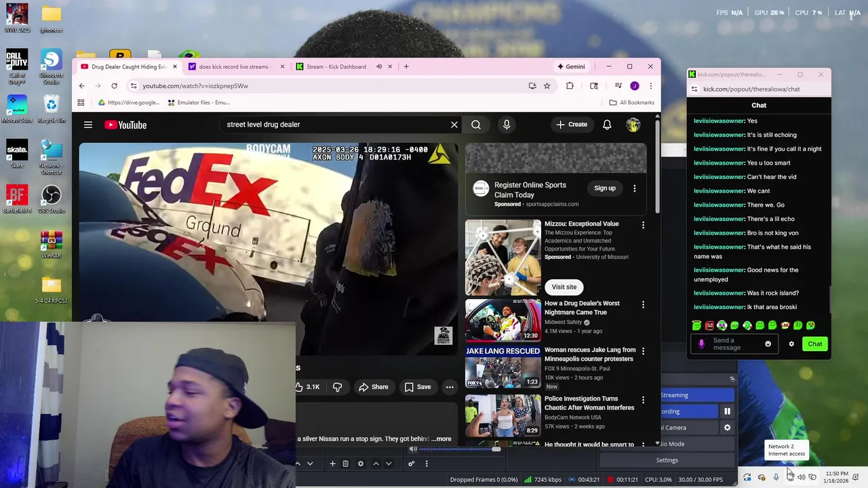Screen dimensions: 868x488
Task: Open more options for Sports Claim ad
Action: [x=635, y=188]
